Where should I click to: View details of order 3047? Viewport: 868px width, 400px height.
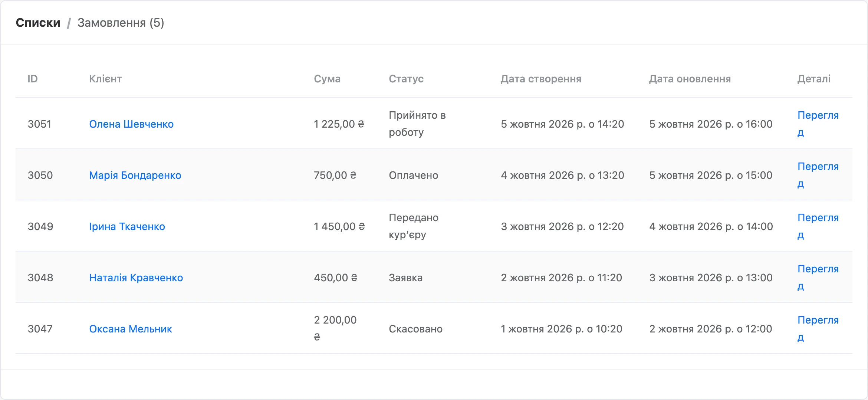tap(818, 329)
